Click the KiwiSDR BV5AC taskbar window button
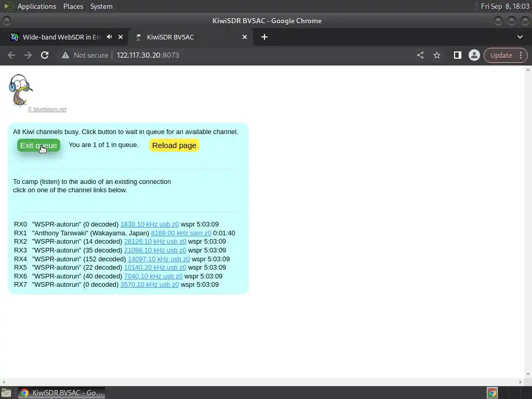 point(61,393)
